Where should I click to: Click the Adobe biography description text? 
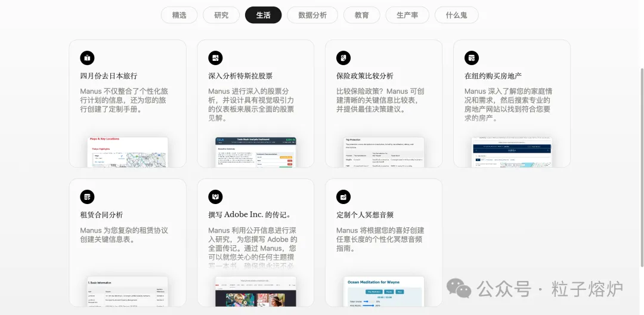tap(253, 248)
